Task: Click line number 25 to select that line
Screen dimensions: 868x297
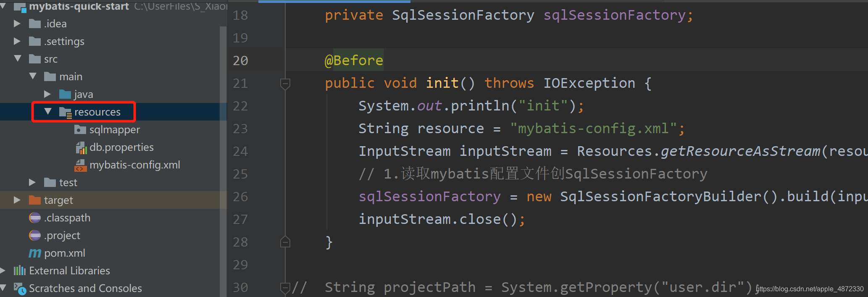Action: [x=240, y=173]
